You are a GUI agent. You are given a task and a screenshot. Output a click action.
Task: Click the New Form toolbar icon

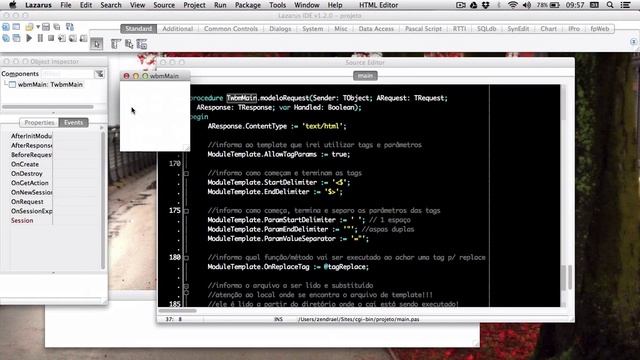coord(16,27)
